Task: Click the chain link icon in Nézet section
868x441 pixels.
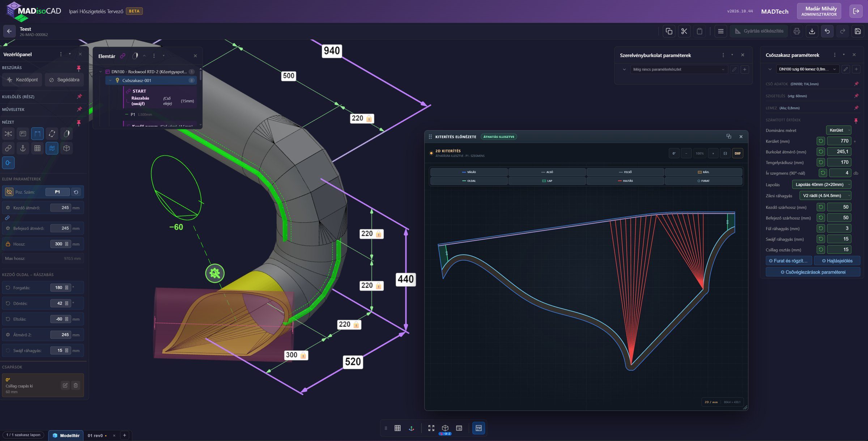Action: (8, 148)
